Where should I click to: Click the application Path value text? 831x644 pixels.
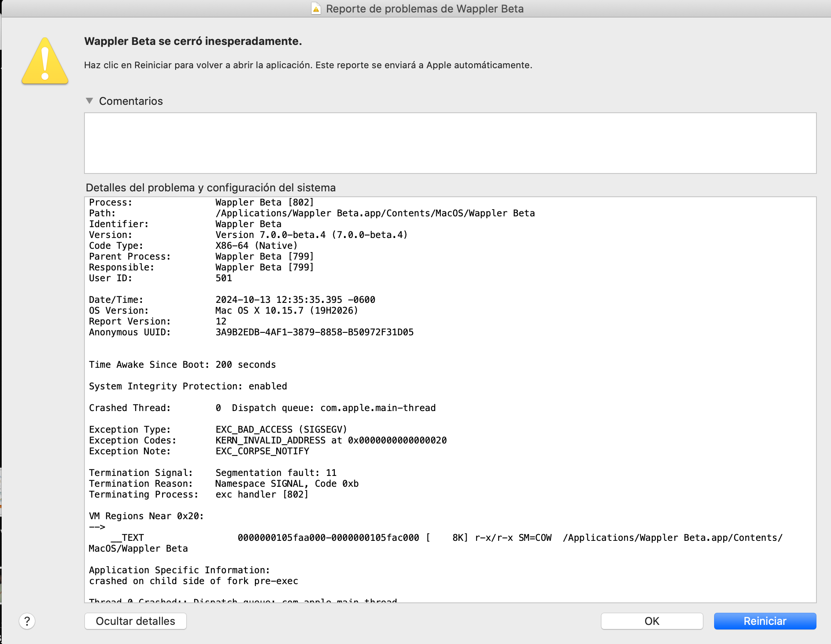375,213
